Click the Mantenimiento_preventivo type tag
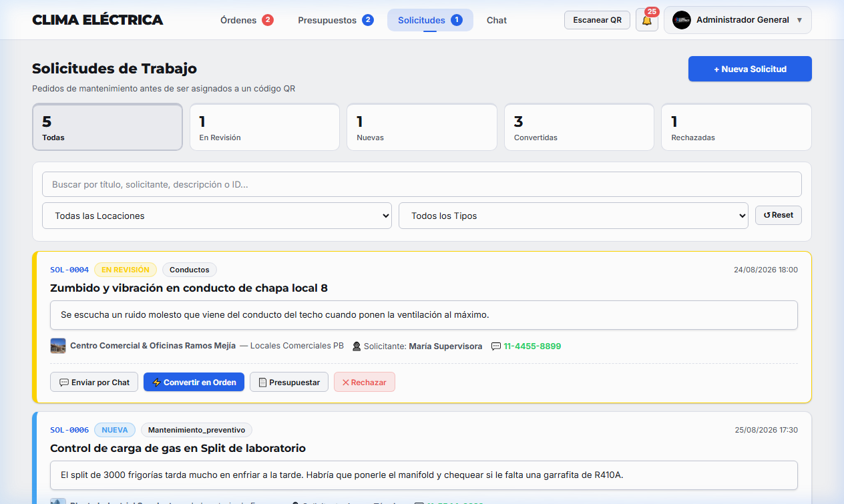844x504 pixels. [197, 430]
